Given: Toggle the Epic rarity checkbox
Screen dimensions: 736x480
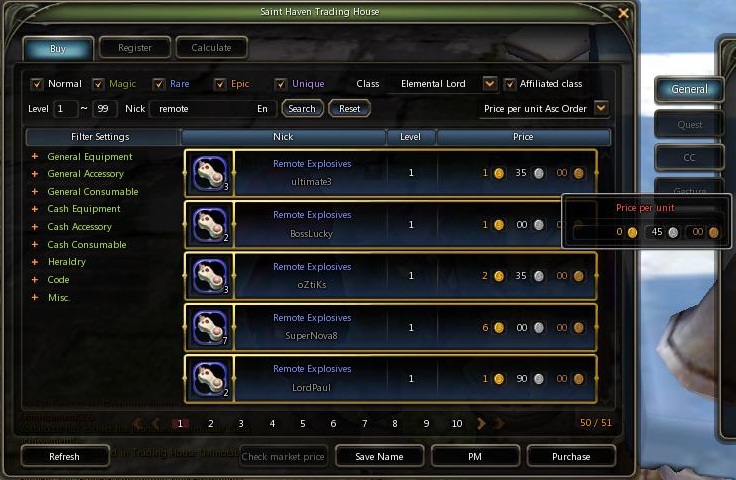Looking at the screenshot, I should [x=220, y=84].
